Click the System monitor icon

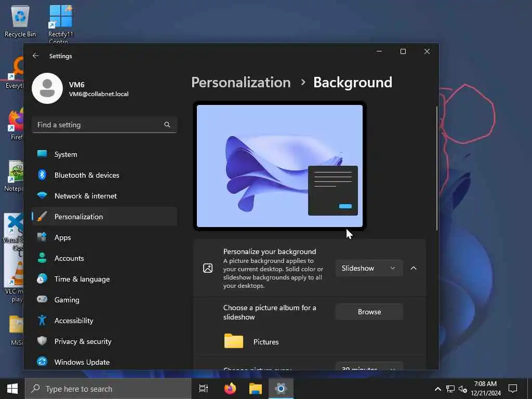click(x=42, y=154)
